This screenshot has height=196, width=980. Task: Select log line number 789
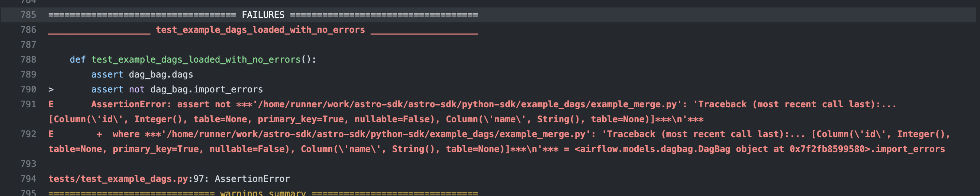pyautogui.click(x=28, y=75)
